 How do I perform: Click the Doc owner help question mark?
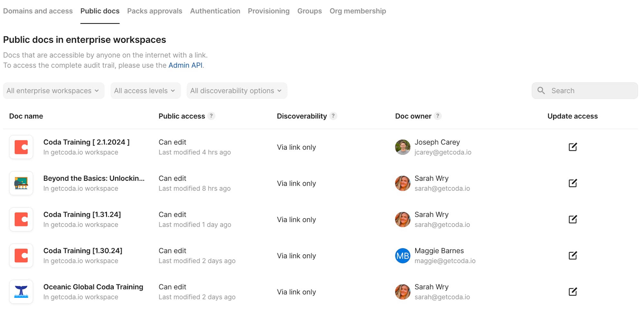click(438, 116)
